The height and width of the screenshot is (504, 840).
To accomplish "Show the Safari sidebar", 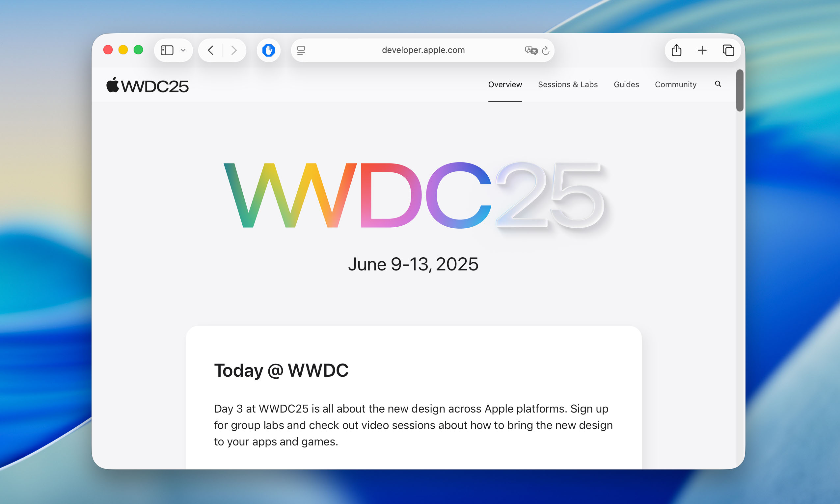I will pos(167,50).
